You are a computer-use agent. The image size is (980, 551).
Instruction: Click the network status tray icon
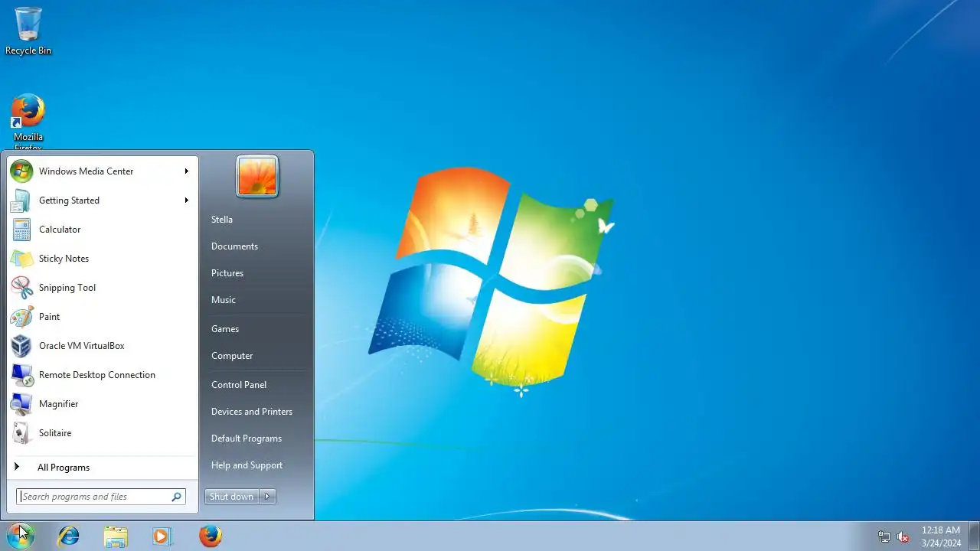point(884,536)
